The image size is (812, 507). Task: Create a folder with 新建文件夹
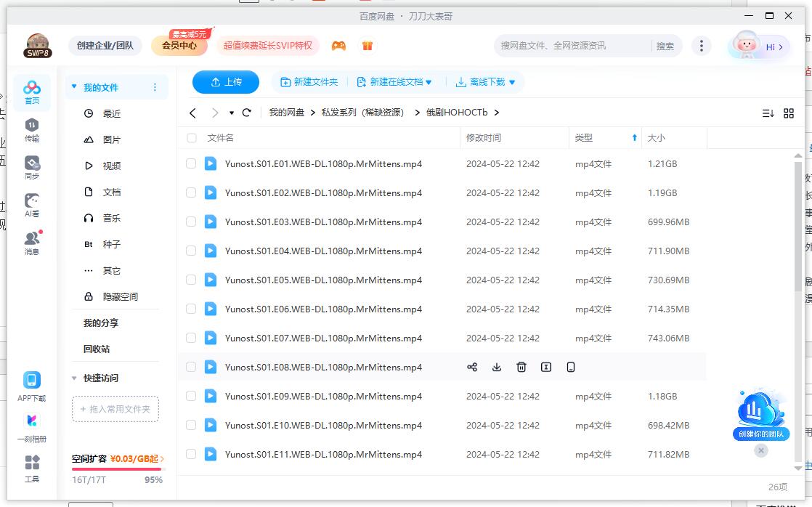coord(309,82)
